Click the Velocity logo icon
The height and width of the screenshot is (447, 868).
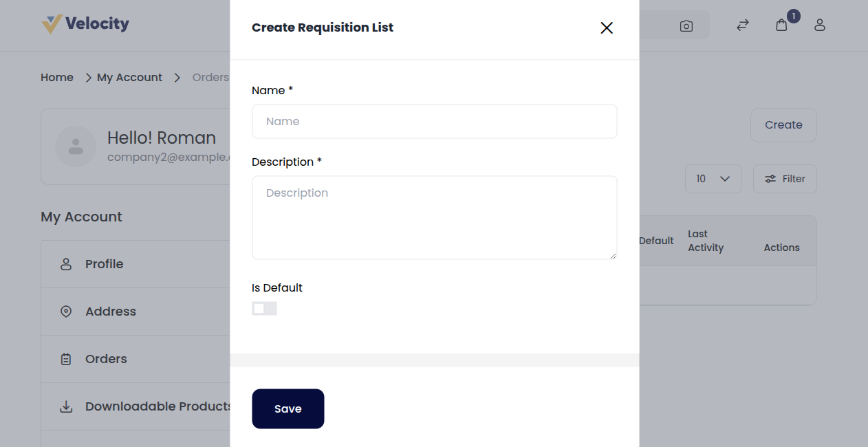pyautogui.click(x=52, y=23)
